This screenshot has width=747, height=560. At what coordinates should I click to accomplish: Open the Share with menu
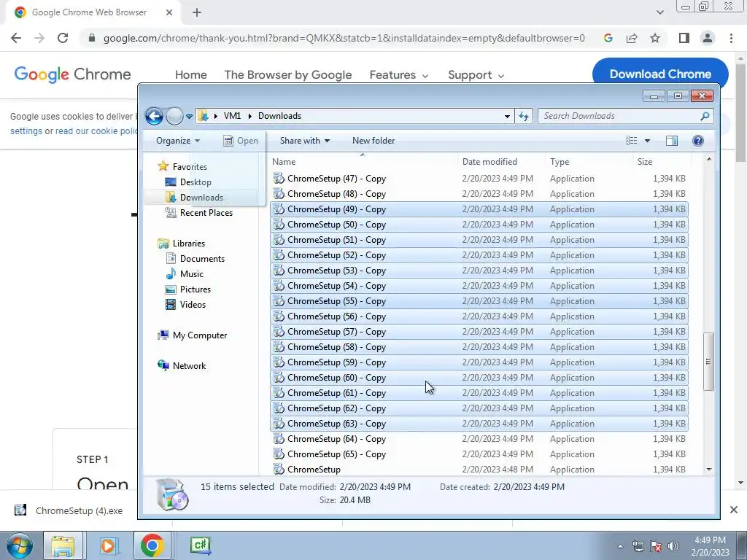[x=304, y=141]
